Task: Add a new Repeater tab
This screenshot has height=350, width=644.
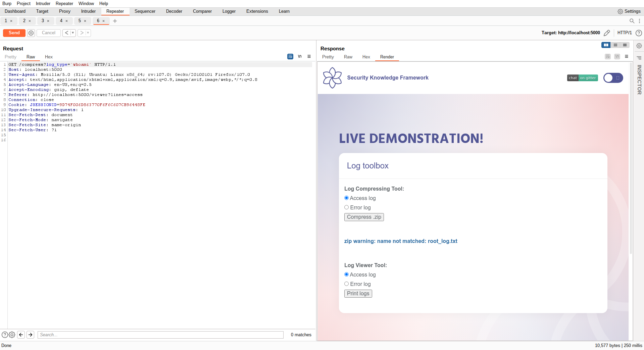Action: pos(115,21)
